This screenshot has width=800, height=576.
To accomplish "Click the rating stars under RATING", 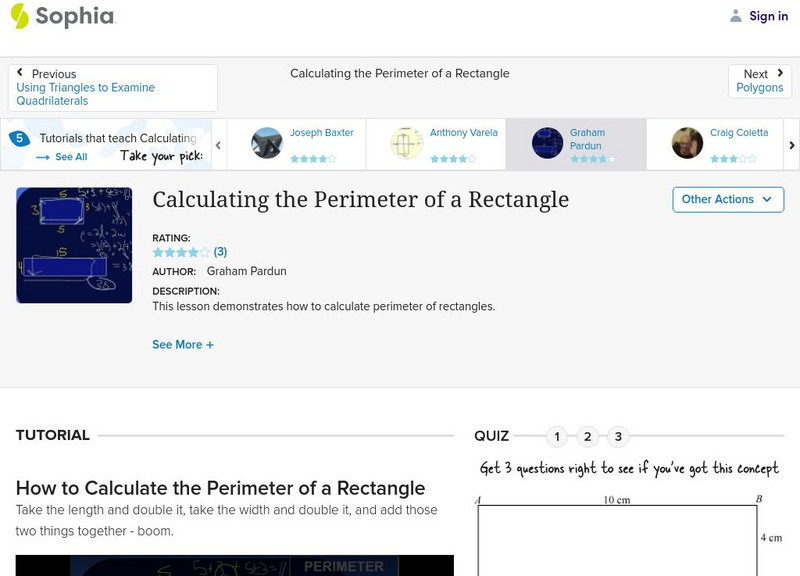I will 181,253.
